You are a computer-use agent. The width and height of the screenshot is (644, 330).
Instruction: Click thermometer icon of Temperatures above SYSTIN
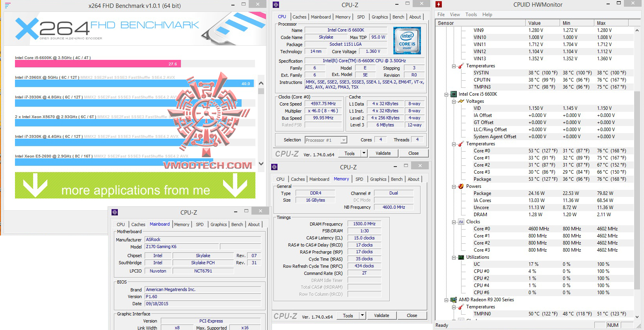pos(461,66)
